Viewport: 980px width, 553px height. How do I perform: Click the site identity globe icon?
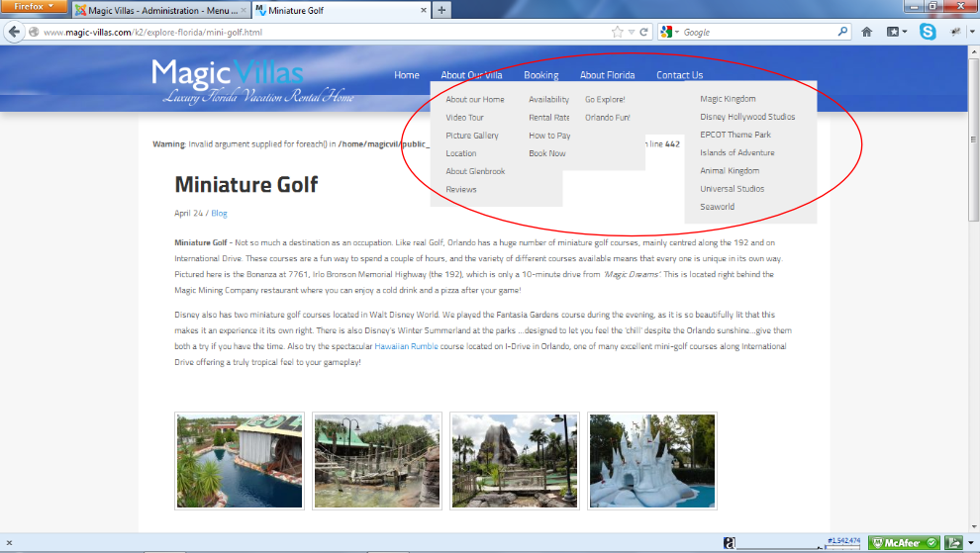34,32
